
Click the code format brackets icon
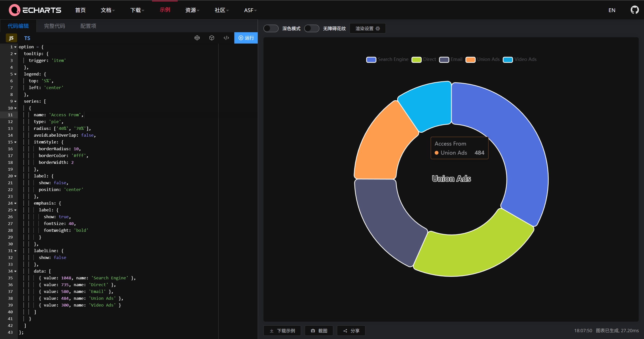pos(226,38)
